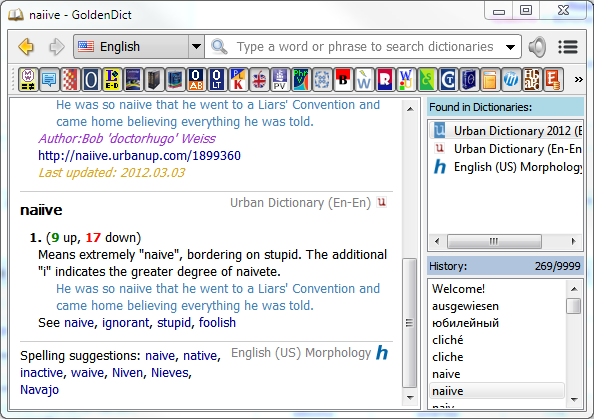Play pronunciation via speaker icon
This screenshot has height=419, width=594.
click(x=538, y=47)
